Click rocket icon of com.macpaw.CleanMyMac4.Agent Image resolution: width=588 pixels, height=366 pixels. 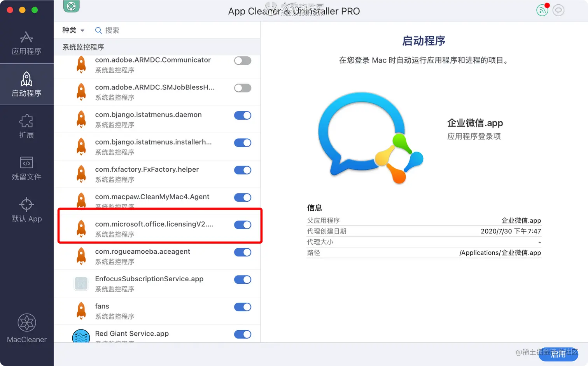81,201
